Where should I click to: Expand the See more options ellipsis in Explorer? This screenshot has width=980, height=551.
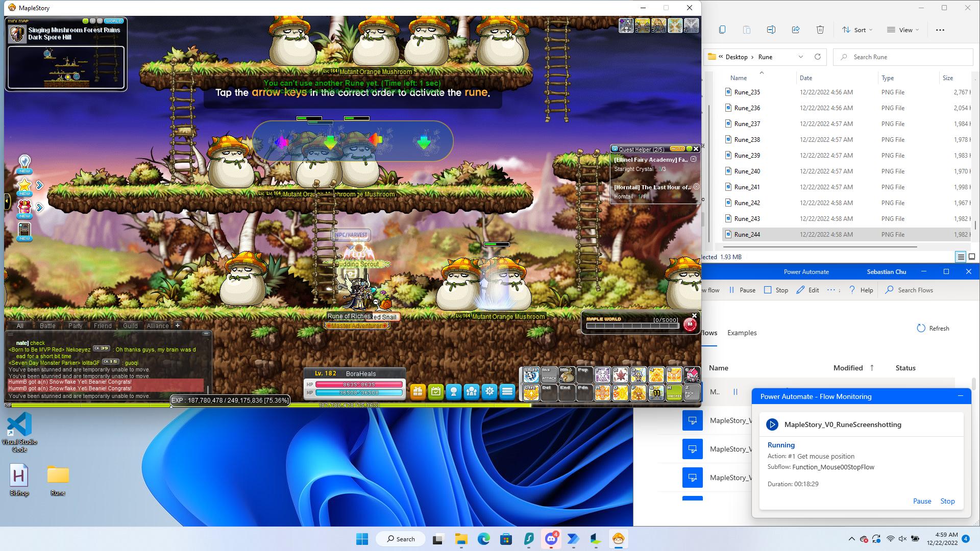(x=940, y=30)
